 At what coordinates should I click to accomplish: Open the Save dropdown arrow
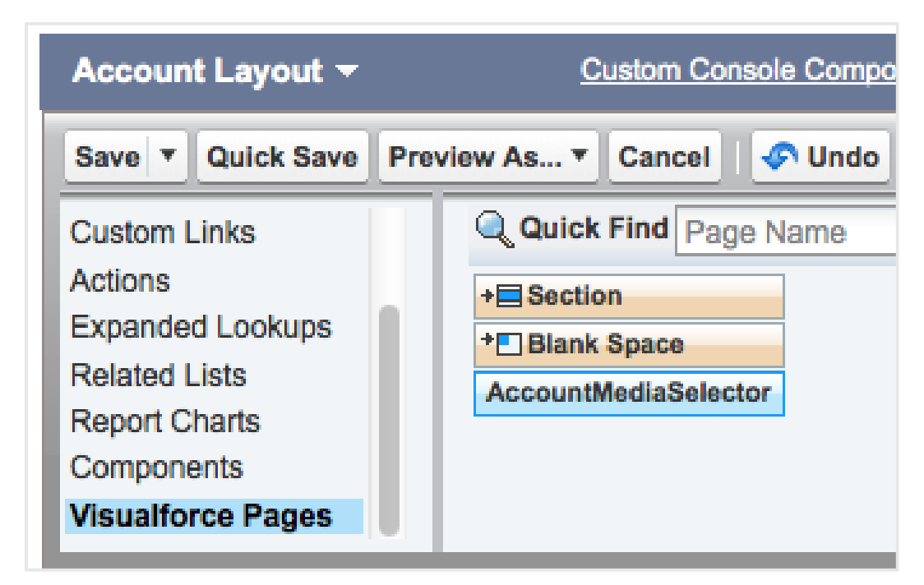coord(169,156)
